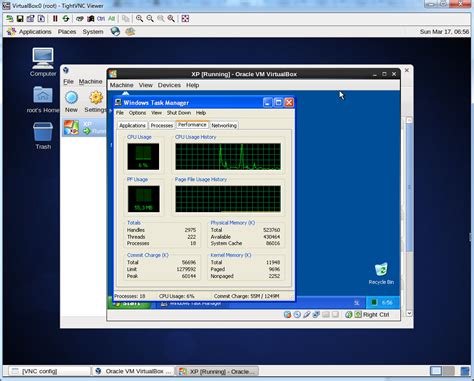Toggle the Alt key in TightVNC toolbar

click(111, 19)
